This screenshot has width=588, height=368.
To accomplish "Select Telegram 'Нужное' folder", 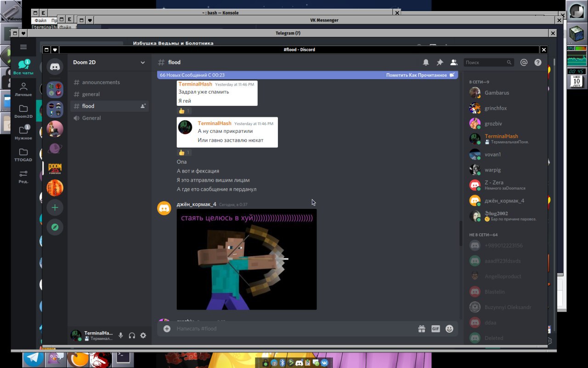I will pyautogui.click(x=23, y=132).
